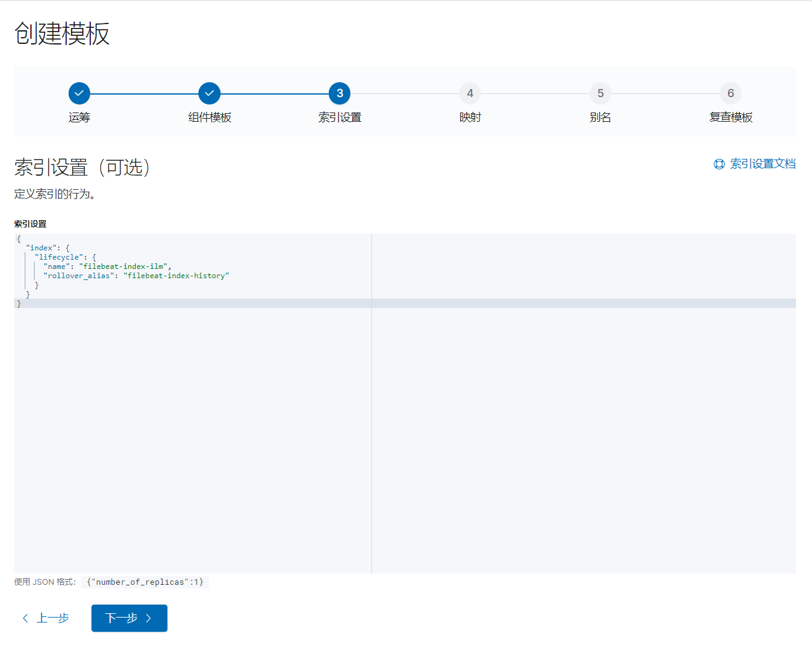Click the "filebeat-index-ilm" value in the editor
This screenshot has width=812, height=646.
pos(123,266)
